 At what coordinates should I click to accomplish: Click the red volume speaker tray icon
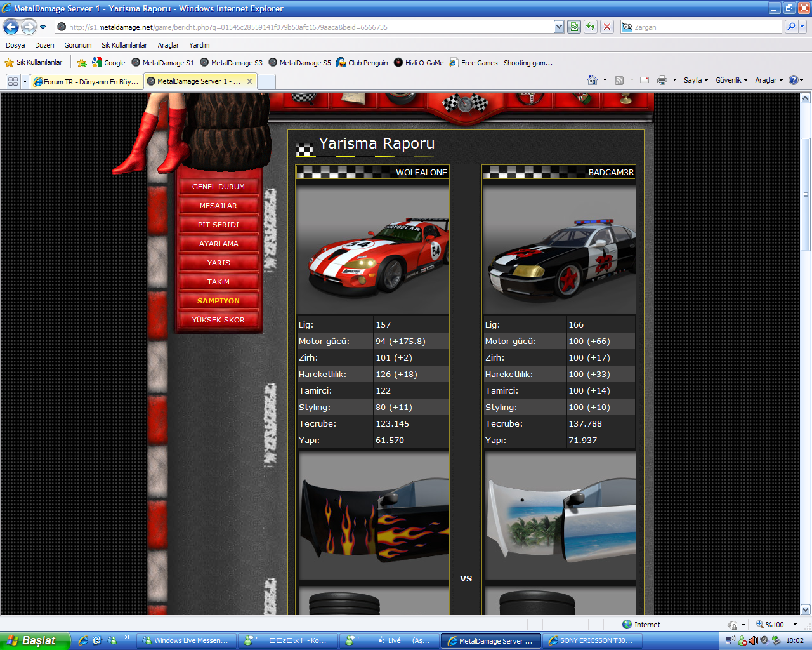click(x=753, y=640)
